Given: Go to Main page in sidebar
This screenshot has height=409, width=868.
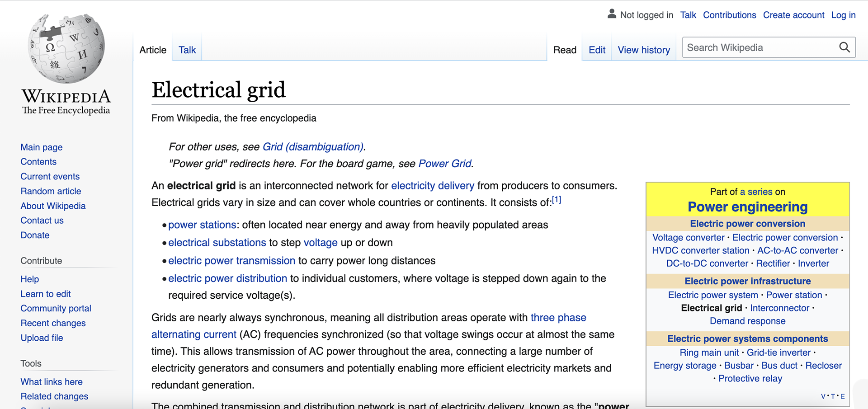Looking at the screenshot, I should point(42,147).
